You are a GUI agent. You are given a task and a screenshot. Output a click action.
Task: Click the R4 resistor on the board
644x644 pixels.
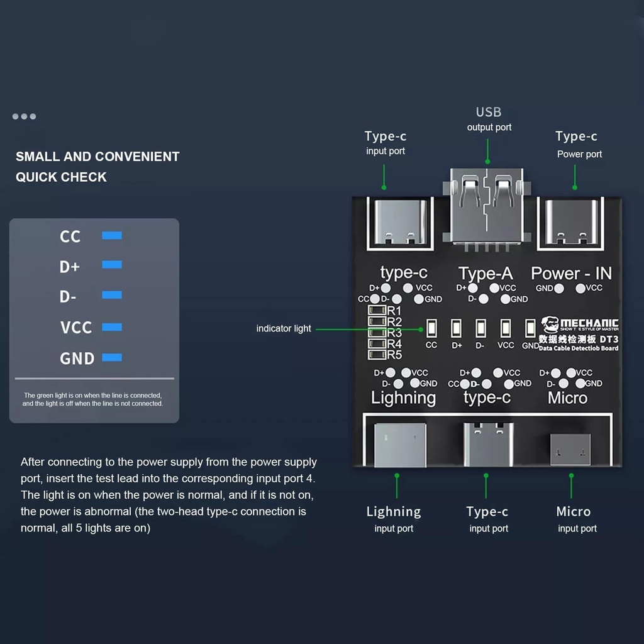377,343
